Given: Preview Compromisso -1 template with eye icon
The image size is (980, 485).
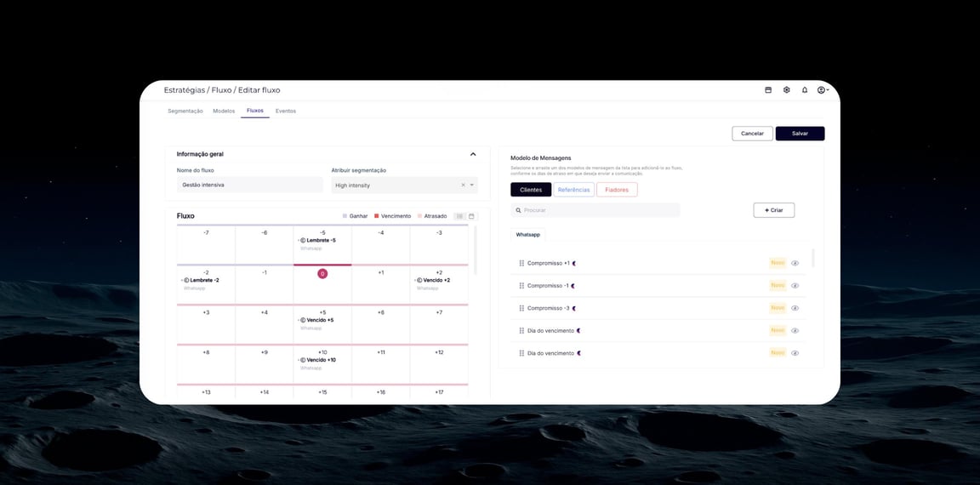Looking at the screenshot, I should 795,286.
